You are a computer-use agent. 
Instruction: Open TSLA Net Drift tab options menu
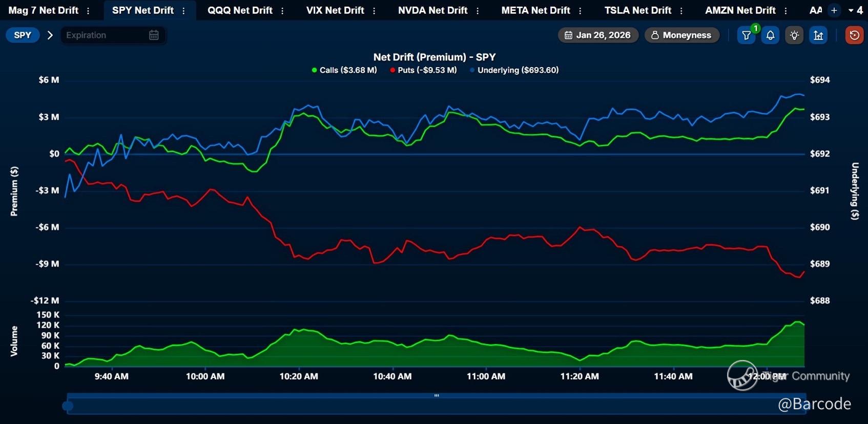pyautogui.click(x=681, y=11)
